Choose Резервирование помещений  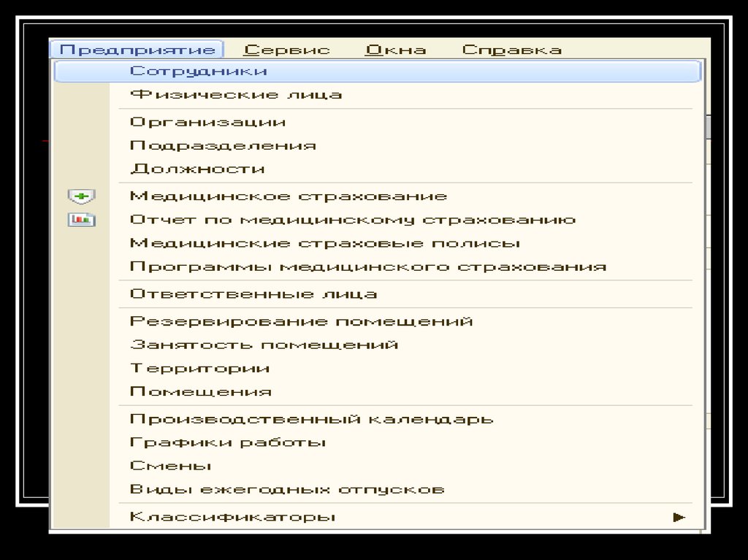(x=301, y=321)
